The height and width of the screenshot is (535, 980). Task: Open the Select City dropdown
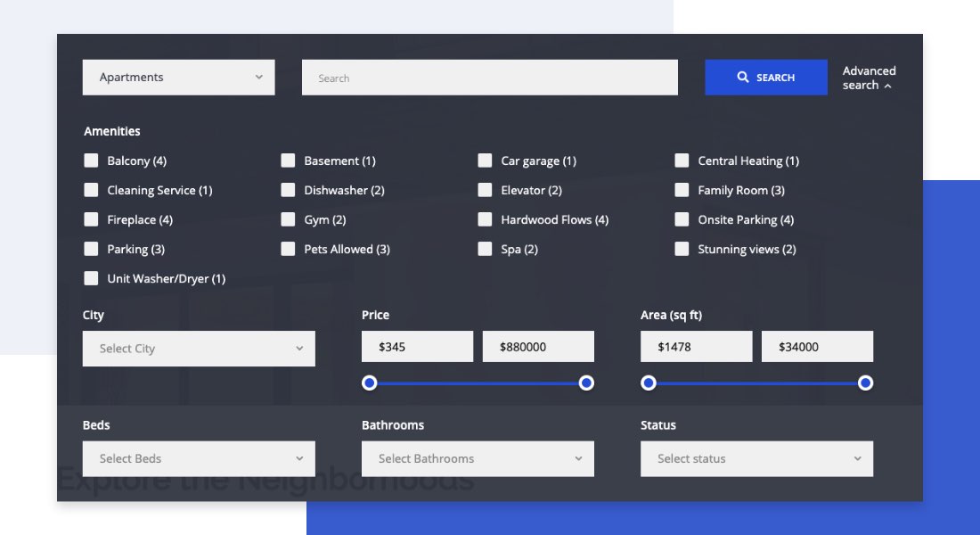(x=198, y=348)
